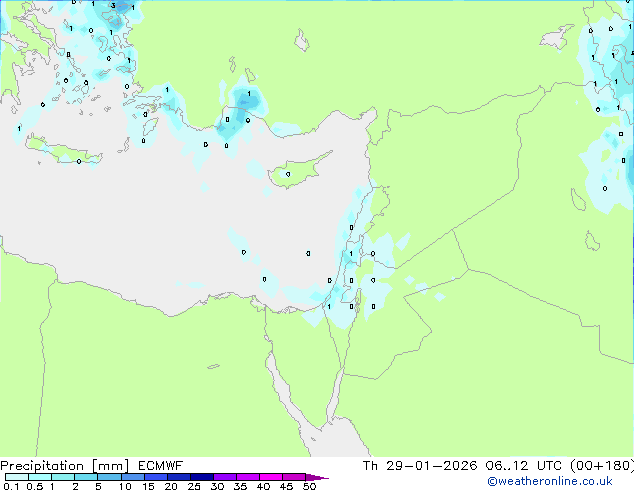
Task: Click the navy swatch between 25 and 30
Action: [202, 477]
